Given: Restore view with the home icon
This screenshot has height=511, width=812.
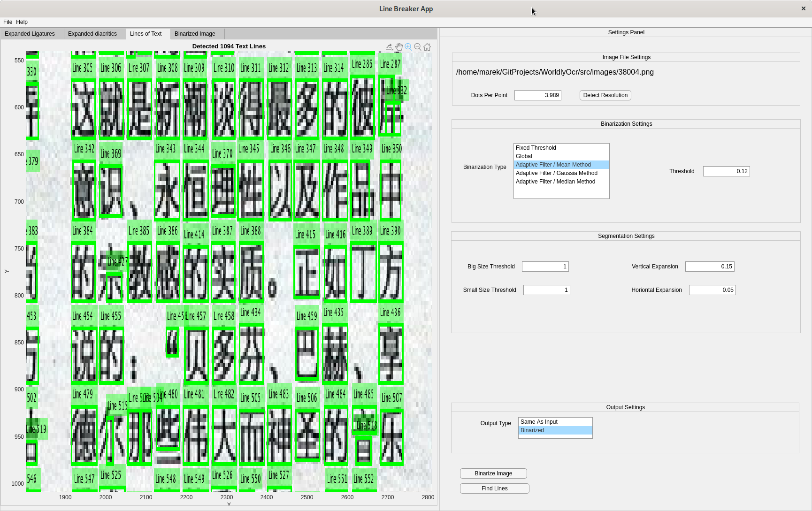Looking at the screenshot, I should [427, 47].
